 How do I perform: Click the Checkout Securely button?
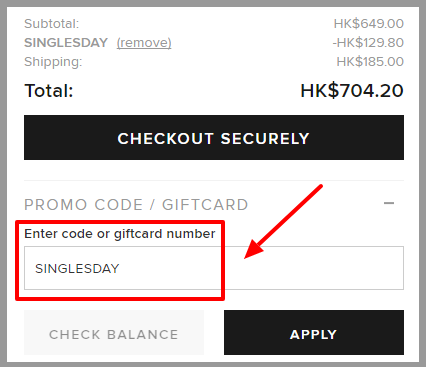click(214, 138)
